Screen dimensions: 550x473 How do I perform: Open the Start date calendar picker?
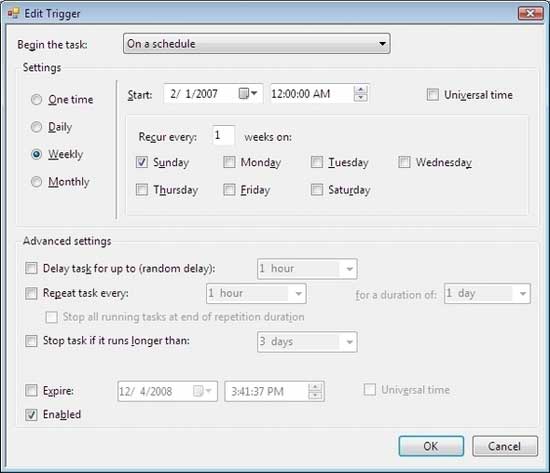pyautogui.click(x=248, y=93)
